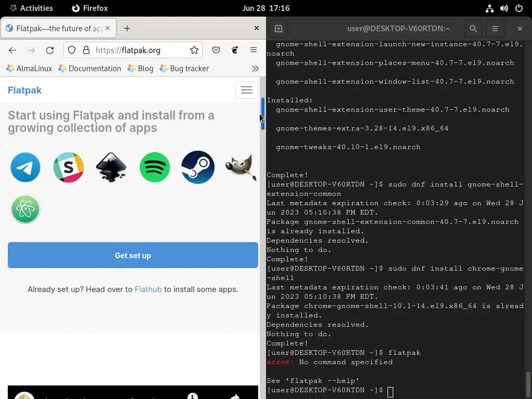
Task: Click the clock icon in the video thumbnail
Action: pyautogui.click(x=193, y=396)
